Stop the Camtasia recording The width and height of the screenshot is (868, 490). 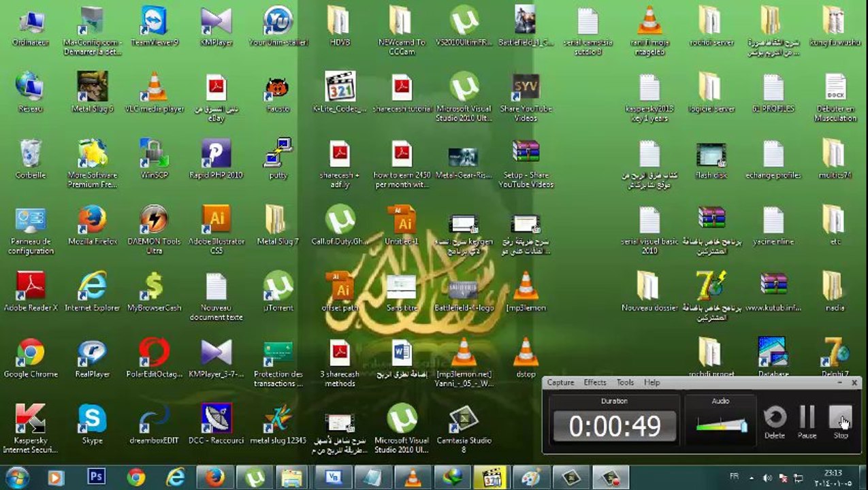point(841,421)
